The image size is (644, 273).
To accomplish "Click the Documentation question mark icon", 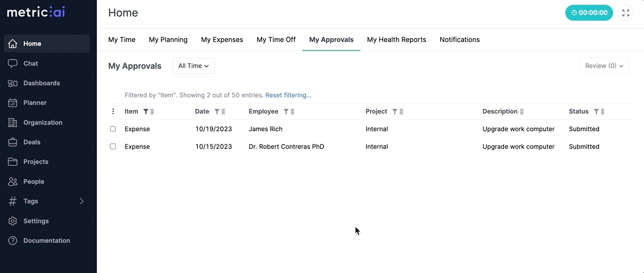I will pyautogui.click(x=13, y=241).
